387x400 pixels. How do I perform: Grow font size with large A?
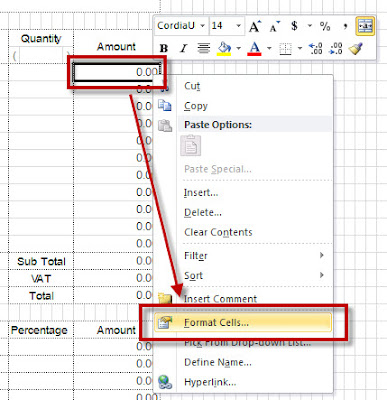click(x=255, y=26)
